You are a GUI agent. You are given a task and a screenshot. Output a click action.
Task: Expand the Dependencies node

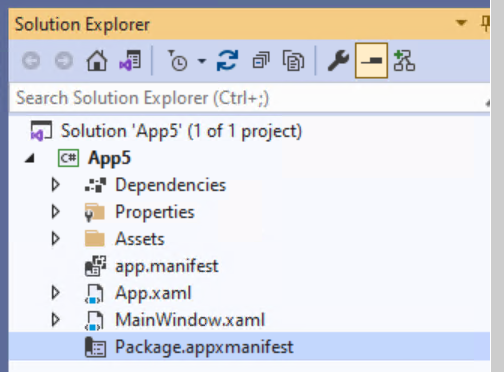point(56,185)
